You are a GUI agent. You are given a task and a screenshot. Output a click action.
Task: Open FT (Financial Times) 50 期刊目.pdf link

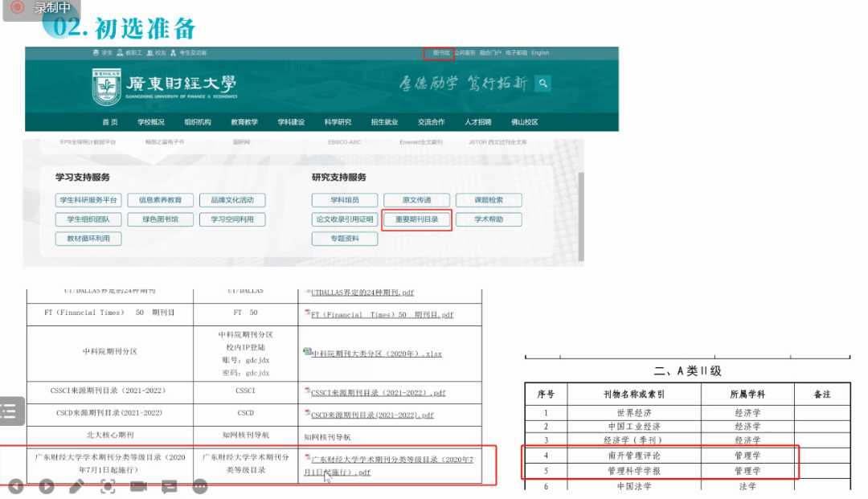[x=382, y=314]
